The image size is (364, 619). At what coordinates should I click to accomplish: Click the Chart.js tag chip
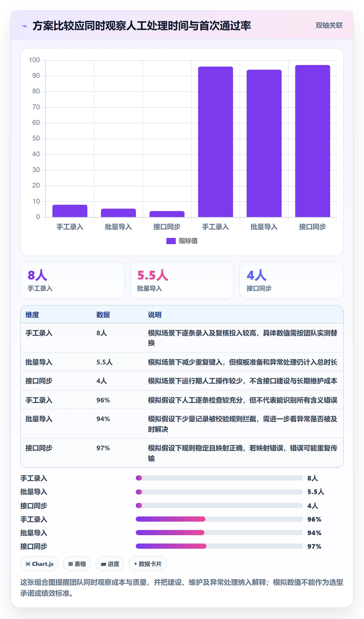40,564
